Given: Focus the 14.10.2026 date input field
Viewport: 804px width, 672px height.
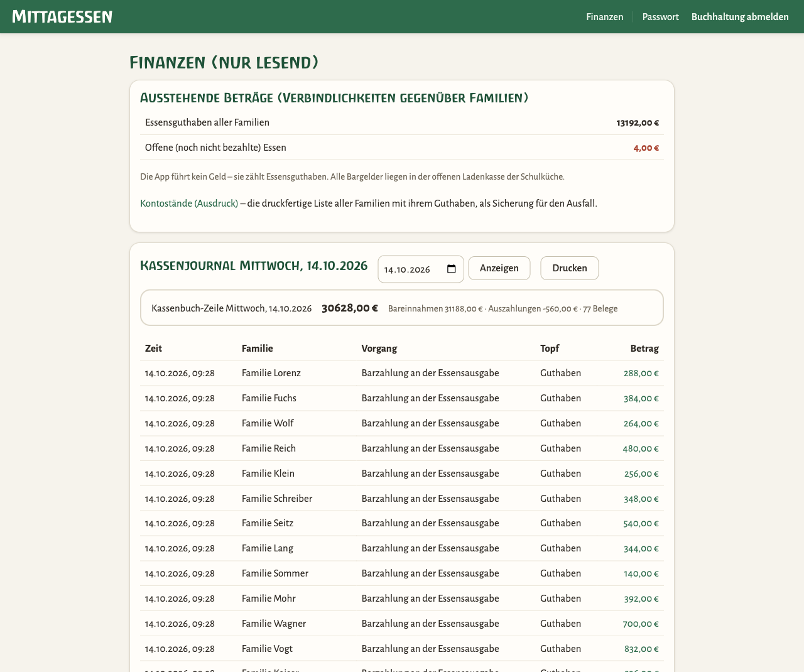Looking at the screenshot, I should (421, 269).
